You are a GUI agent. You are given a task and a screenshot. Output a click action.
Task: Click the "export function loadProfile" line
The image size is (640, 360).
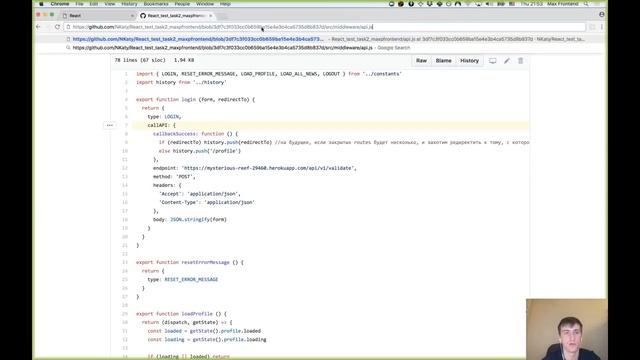point(181,314)
